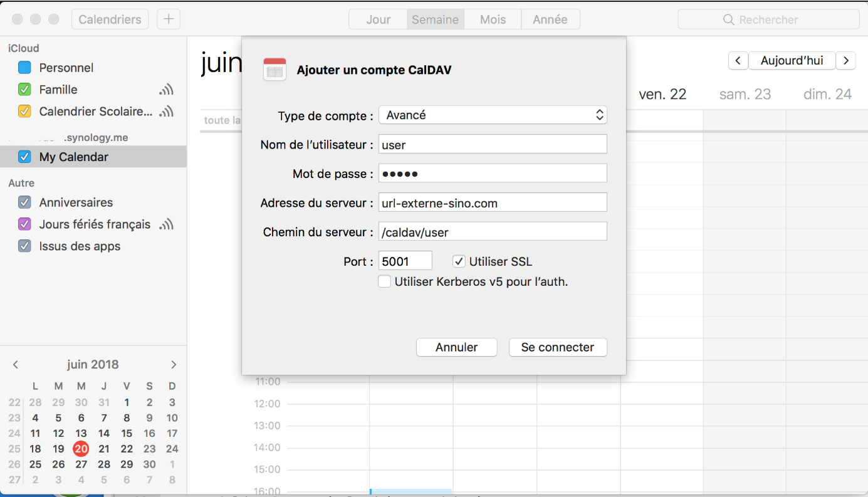The width and height of the screenshot is (868, 497).
Task: Click the search magnifier icon
Action: pos(728,20)
